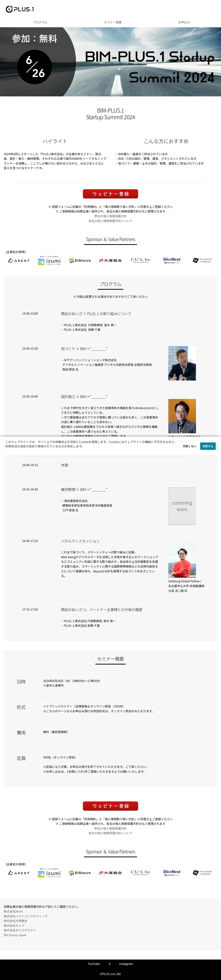Click the 14:30-15:00 time label
Image resolution: width=221 pixels, height=980 pixels.
point(30,313)
